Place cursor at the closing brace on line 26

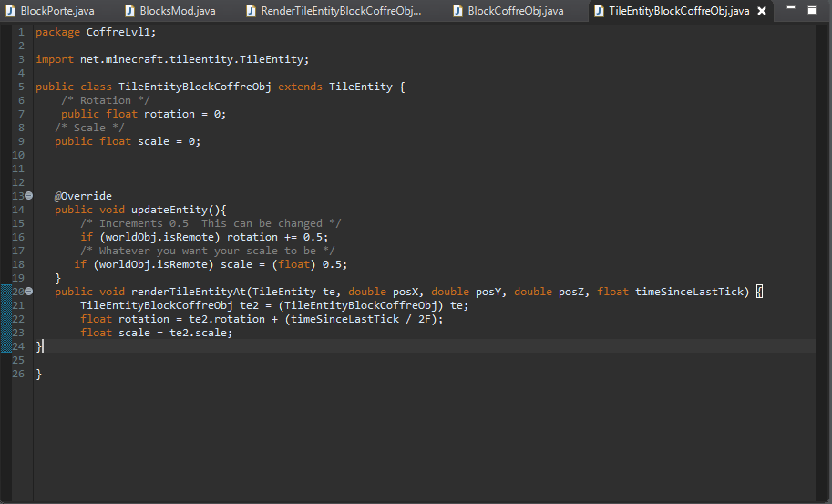click(x=38, y=374)
